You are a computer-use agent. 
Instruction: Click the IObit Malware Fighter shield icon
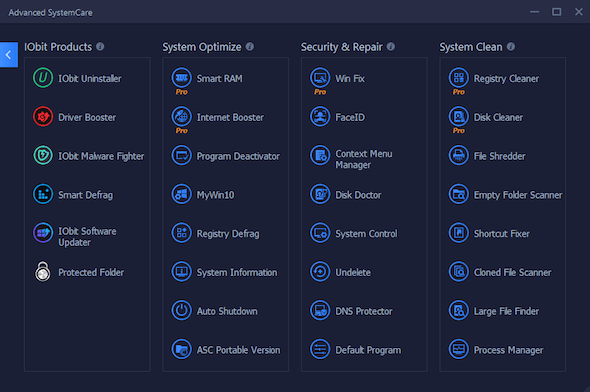pos(43,155)
